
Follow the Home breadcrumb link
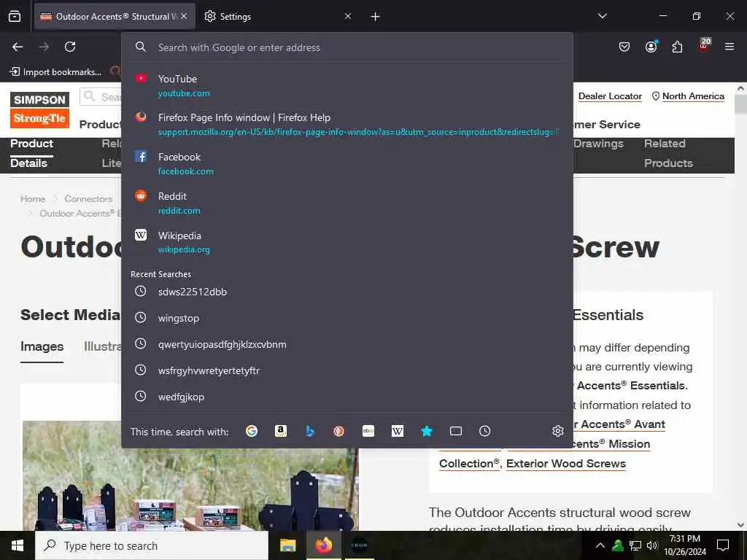point(32,199)
